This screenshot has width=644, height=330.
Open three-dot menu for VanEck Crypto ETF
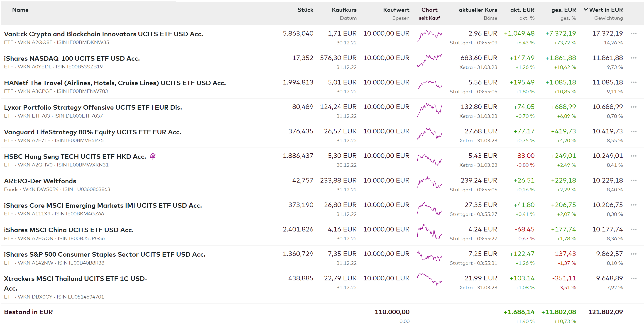click(633, 34)
